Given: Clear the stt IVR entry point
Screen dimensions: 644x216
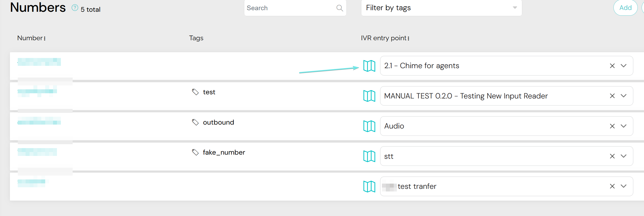Looking at the screenshot, I should point(612,156).
